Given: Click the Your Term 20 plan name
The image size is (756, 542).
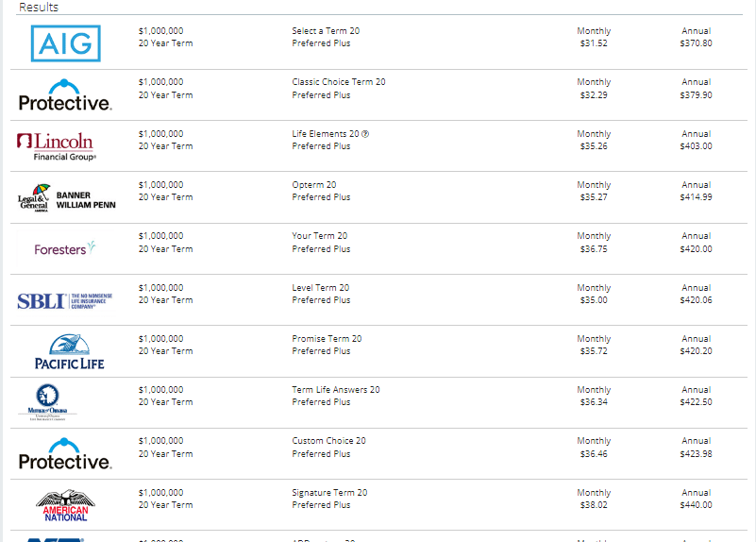Looking at the screenshot, I should click(319, 236).
